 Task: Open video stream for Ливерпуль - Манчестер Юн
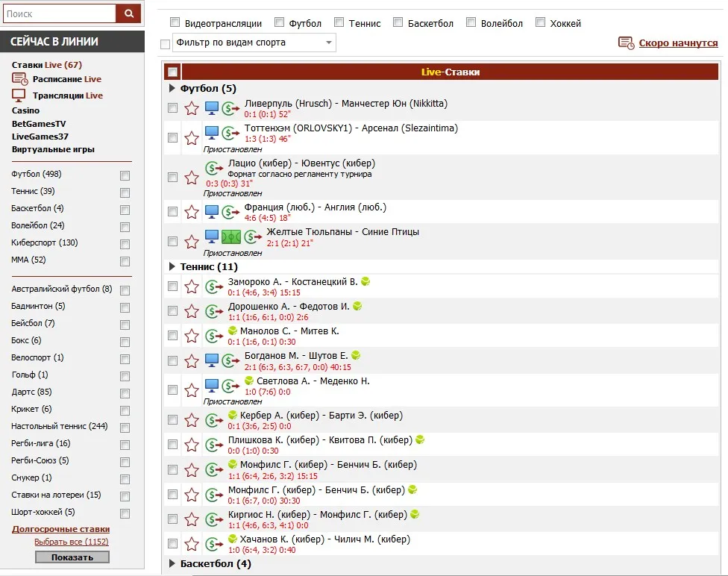(x=212, y=108)
